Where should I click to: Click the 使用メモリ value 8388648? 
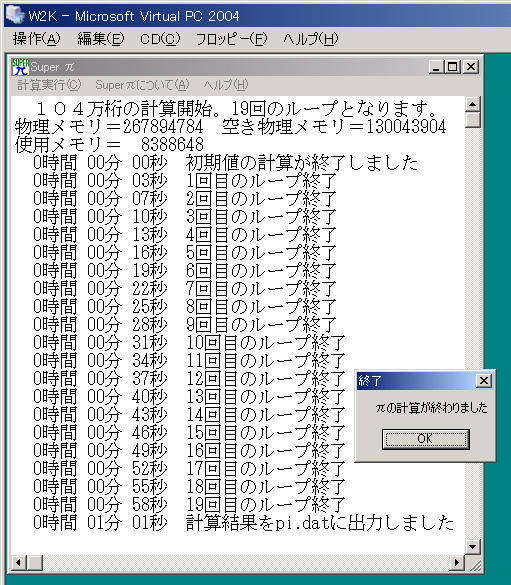tap(172, 145)
